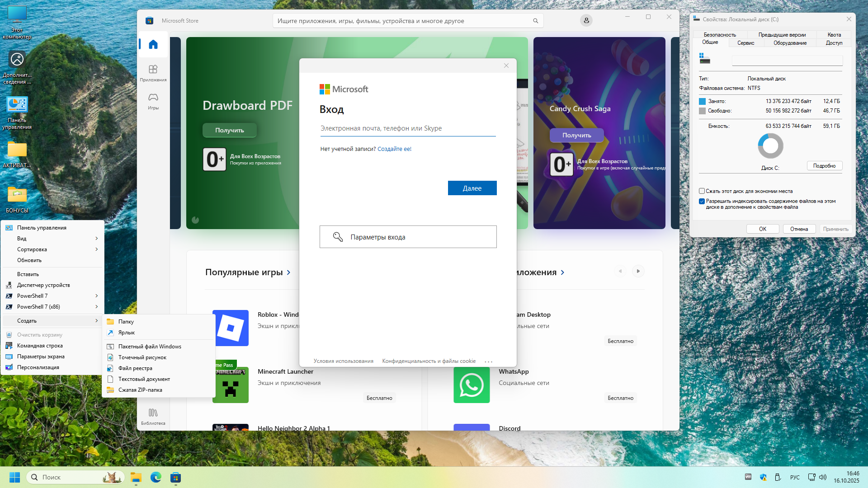Open Microsoft Edge from the taskbar
The height and width of the screenshot is (488, 868).
point(156,477)
